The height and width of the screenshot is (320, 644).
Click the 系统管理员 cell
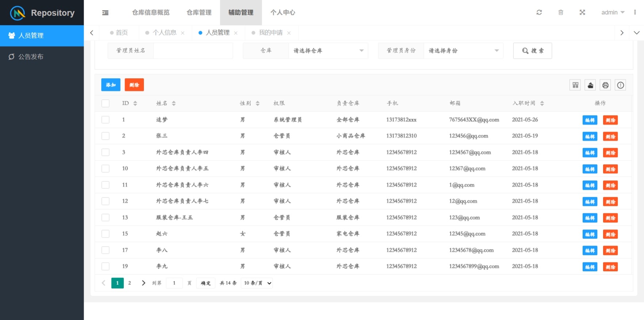[x=288, y=120]
